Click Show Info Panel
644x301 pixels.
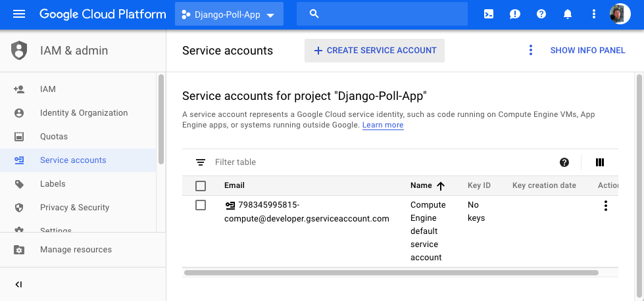tap(587, 51)
